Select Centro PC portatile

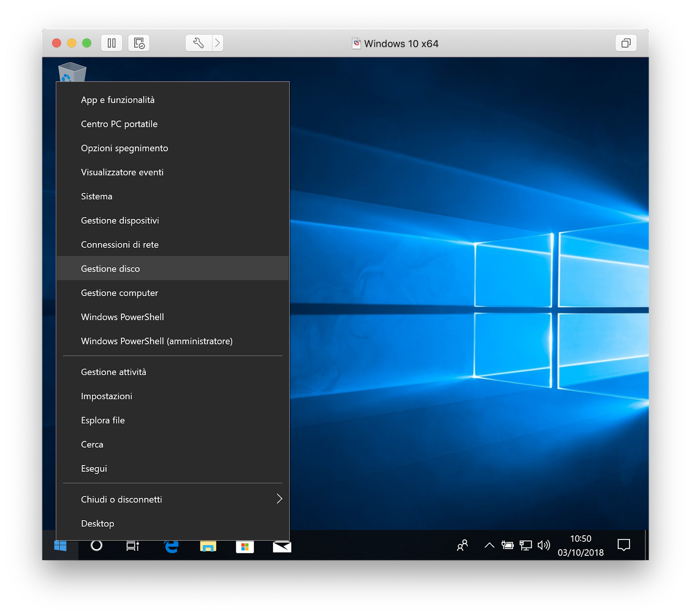click(173, 124)
